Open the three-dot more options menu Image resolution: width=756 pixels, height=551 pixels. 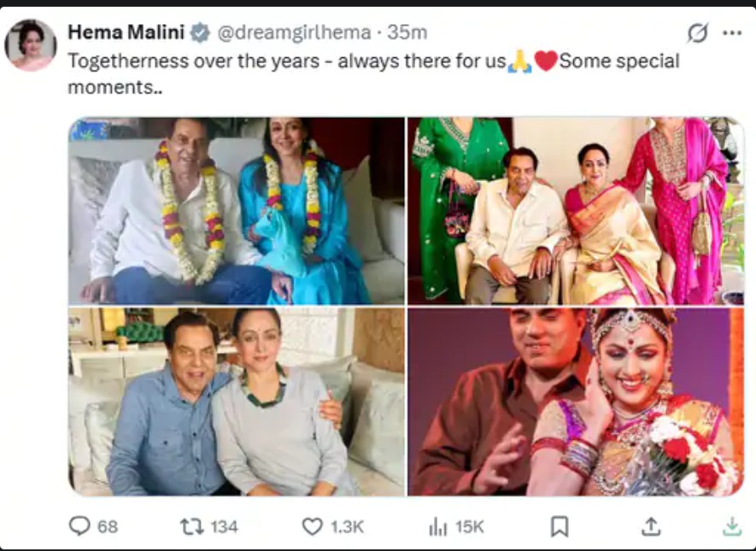tap(732, 32)
